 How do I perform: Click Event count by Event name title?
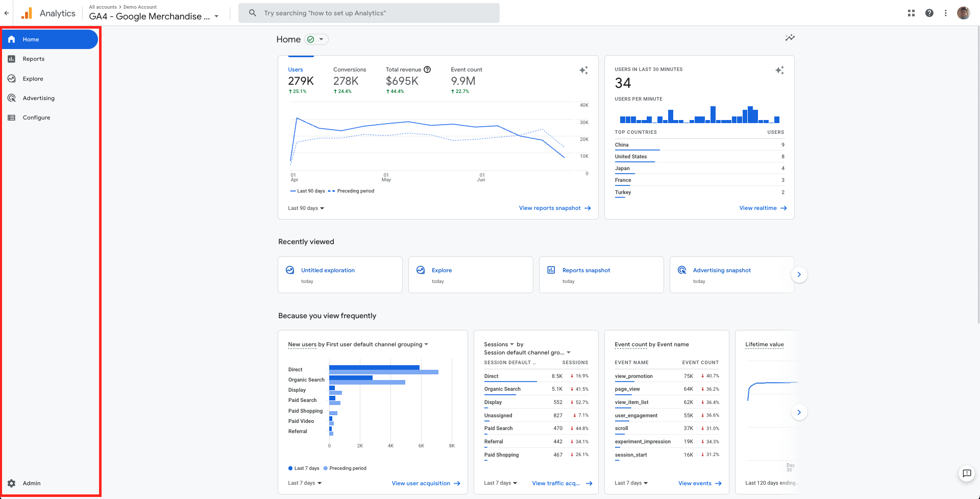(652, 344)
